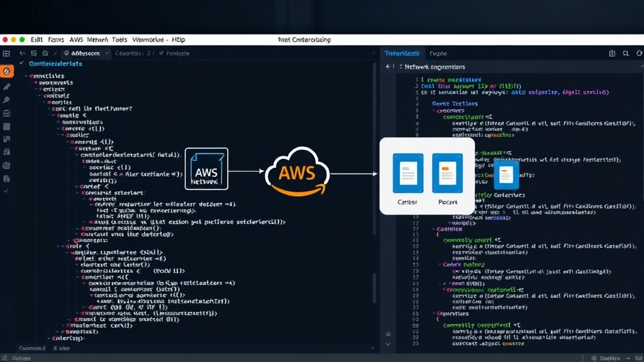Click the down chevron in the right panel gutter
644x362 pixels.
coord(387,344)
